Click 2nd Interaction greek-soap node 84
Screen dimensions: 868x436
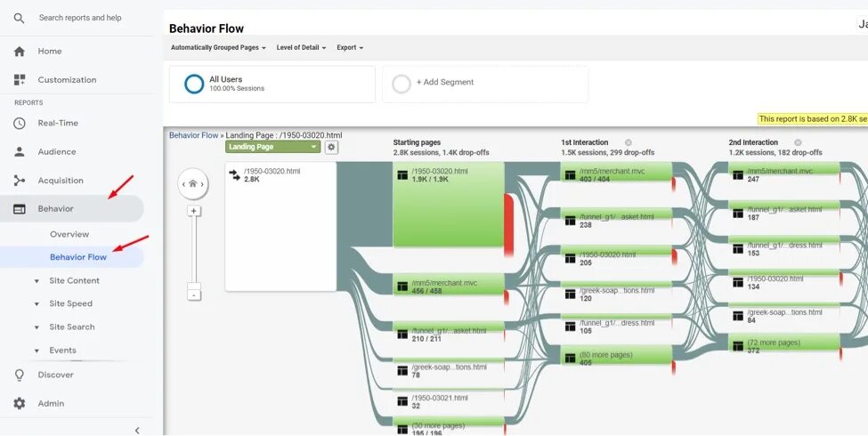coord(783,314)
